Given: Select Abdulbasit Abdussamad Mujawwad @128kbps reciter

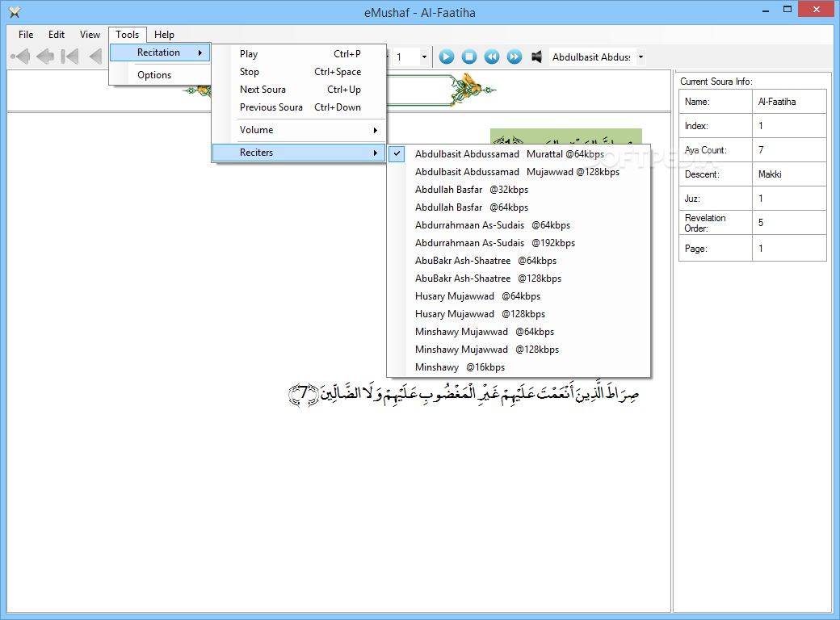Looking at the screenshot, I should click(519, 172).
